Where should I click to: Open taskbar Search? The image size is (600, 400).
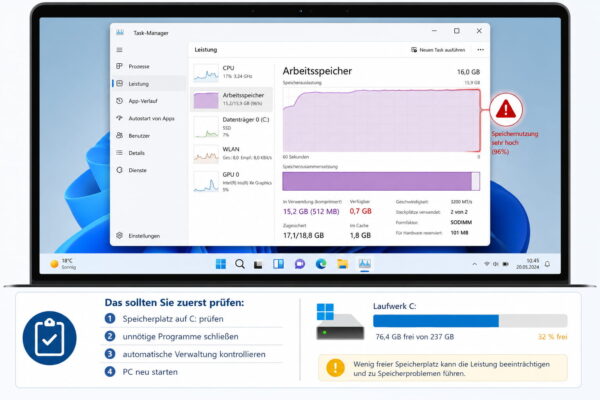click(x=240, y=264)
